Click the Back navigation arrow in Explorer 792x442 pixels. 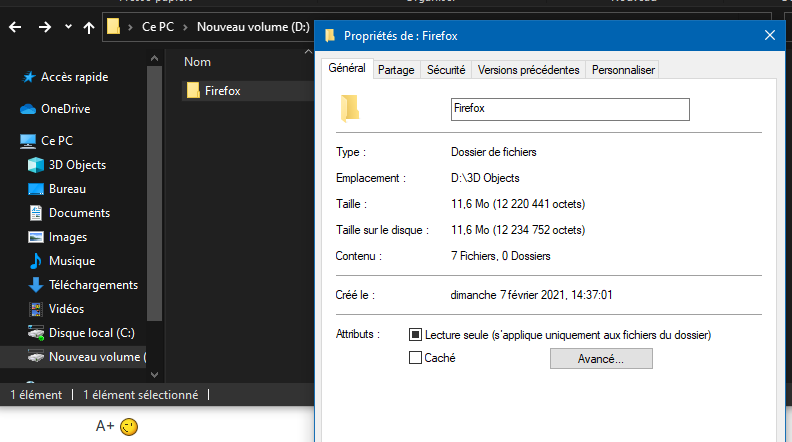[x=15, y=27]
